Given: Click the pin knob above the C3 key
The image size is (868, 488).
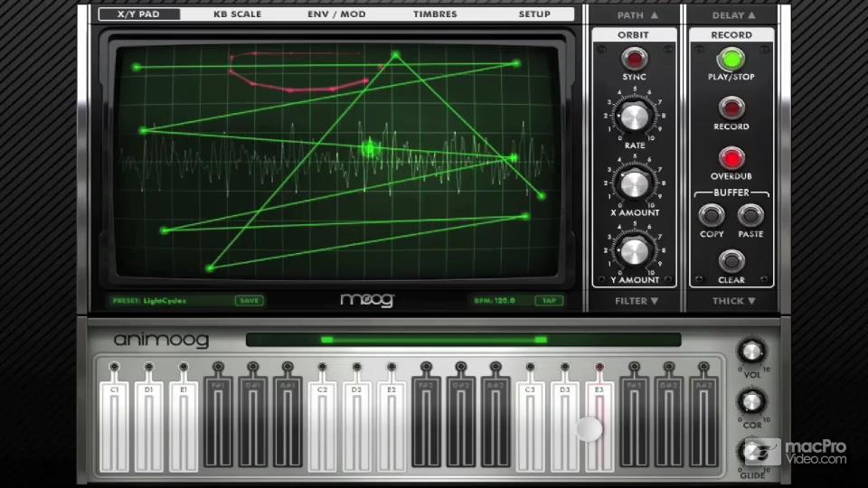Looking at the screenshot, I should click(531, 366).
